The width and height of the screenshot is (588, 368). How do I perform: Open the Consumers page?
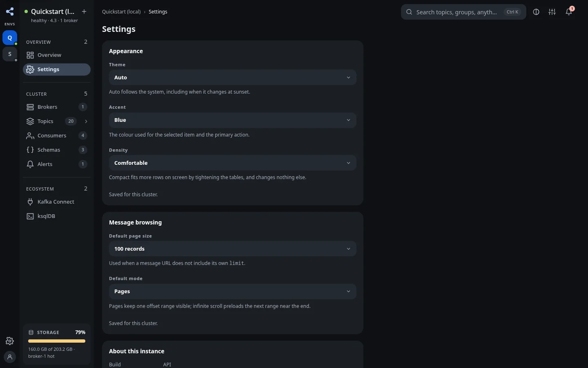[x=57, y=136]
